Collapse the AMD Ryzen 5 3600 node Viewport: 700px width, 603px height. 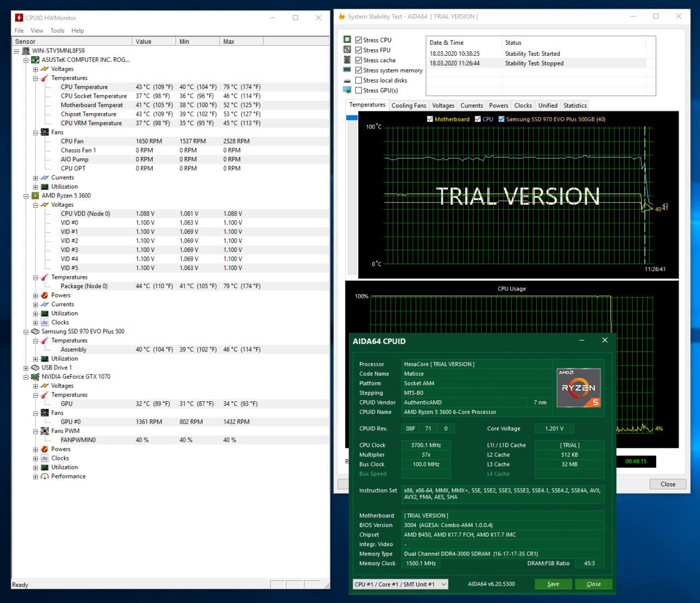tap(26, 196)
